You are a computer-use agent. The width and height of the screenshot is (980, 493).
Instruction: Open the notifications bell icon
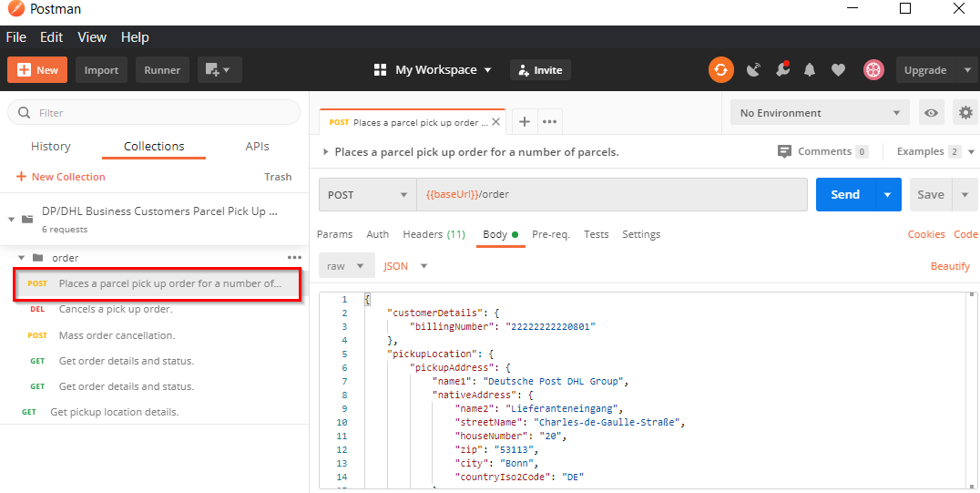point(809,70)
